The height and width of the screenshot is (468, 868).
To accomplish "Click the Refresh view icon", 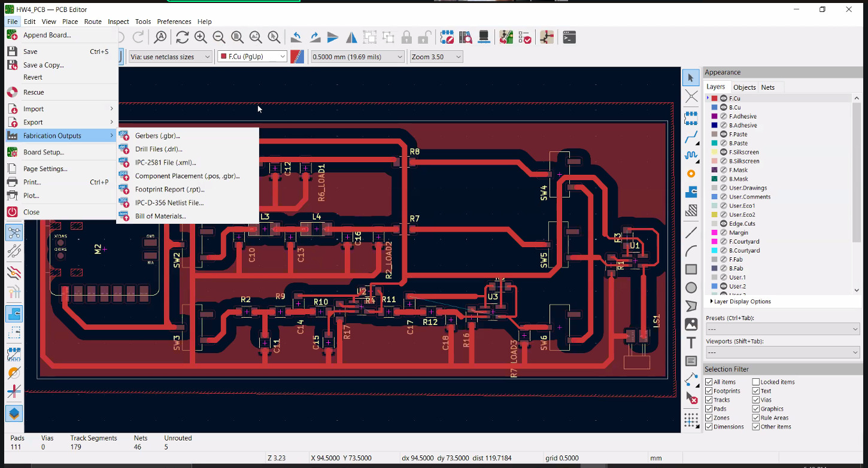I will coord(182,38).
